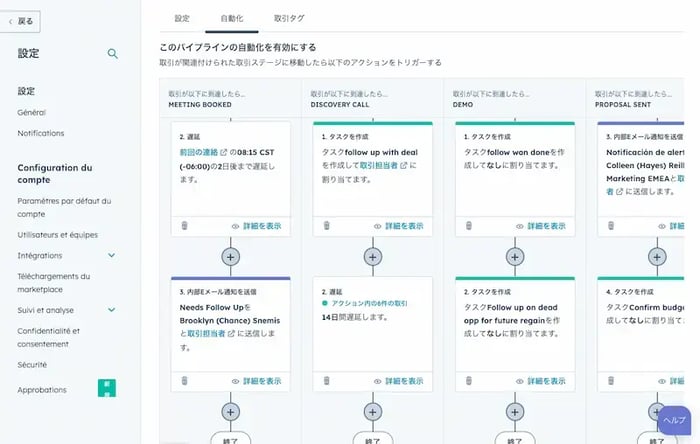
Task: Open Sécurité settings
Action: click(32, 365)
